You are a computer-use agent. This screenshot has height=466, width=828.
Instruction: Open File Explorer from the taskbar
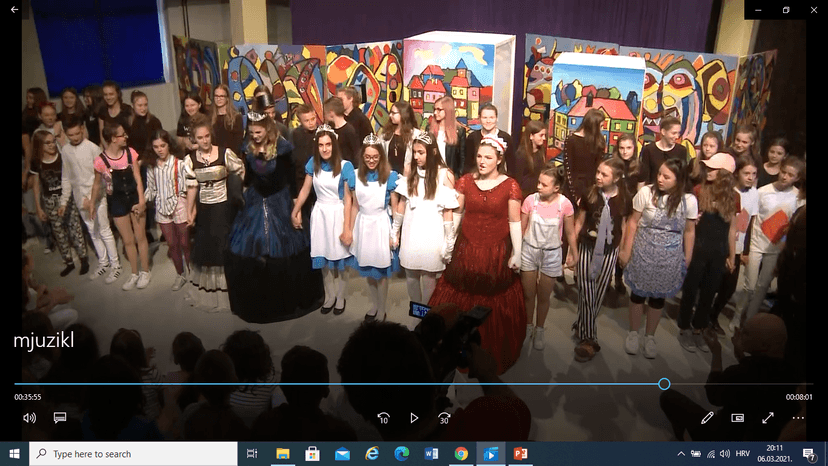(x=282, y=454)
